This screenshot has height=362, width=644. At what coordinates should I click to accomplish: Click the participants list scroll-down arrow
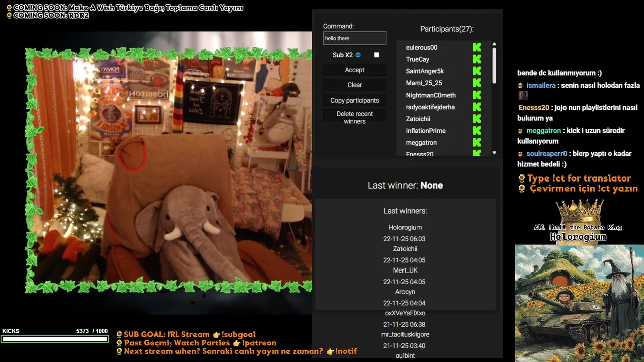tap(494, 153)
